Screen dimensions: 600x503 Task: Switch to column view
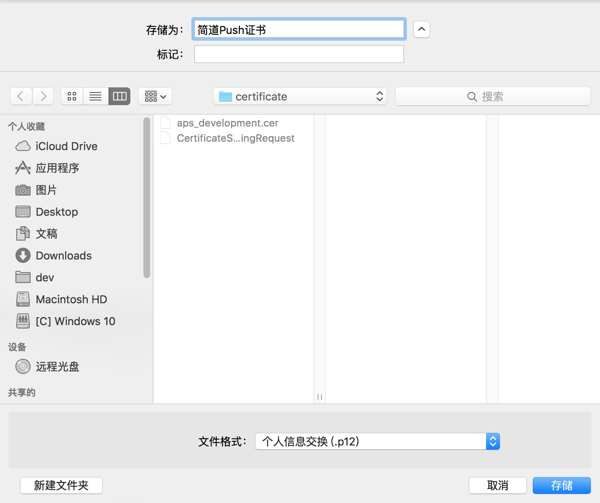tap(119, 96)
